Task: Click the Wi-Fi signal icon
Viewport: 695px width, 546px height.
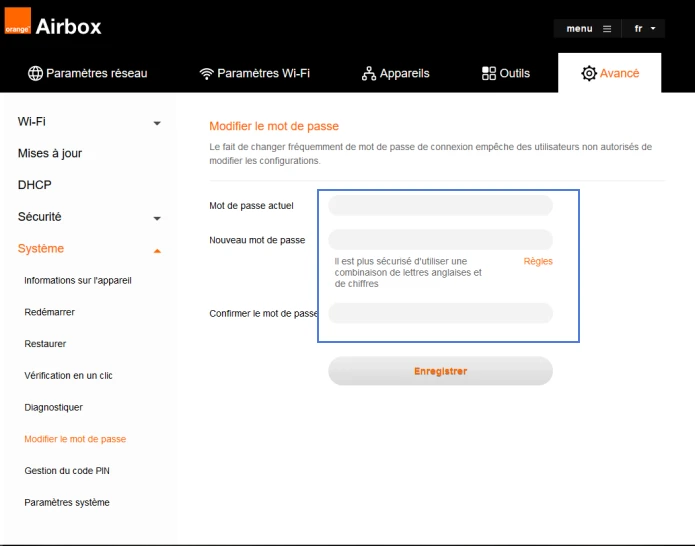Action: 207,74
